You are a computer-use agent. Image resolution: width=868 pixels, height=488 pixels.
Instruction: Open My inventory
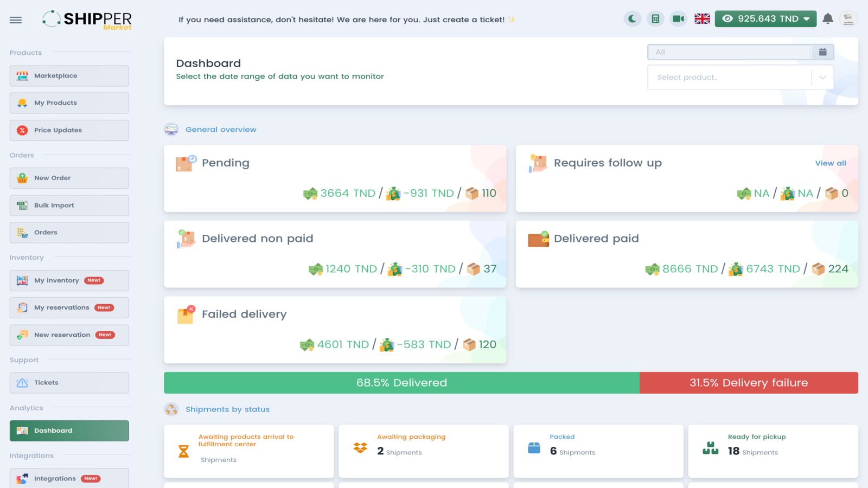tap(69, 280)
